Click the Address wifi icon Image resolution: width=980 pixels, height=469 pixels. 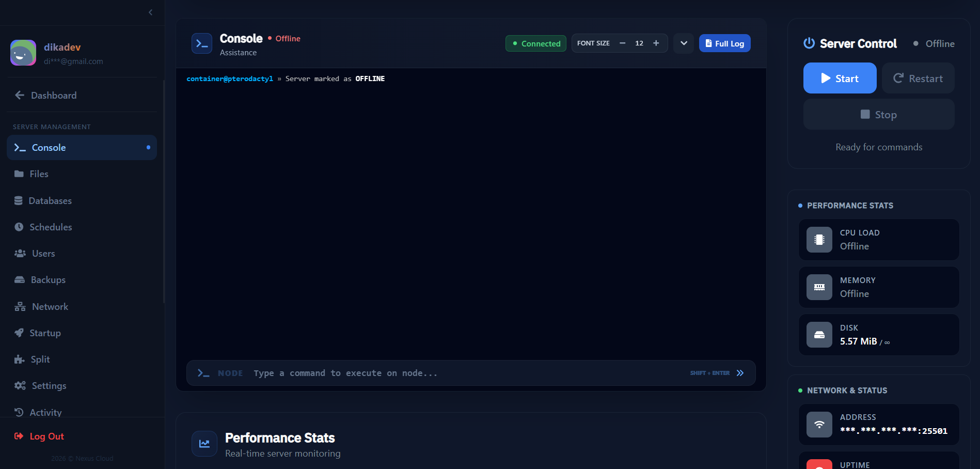[819, 425]
